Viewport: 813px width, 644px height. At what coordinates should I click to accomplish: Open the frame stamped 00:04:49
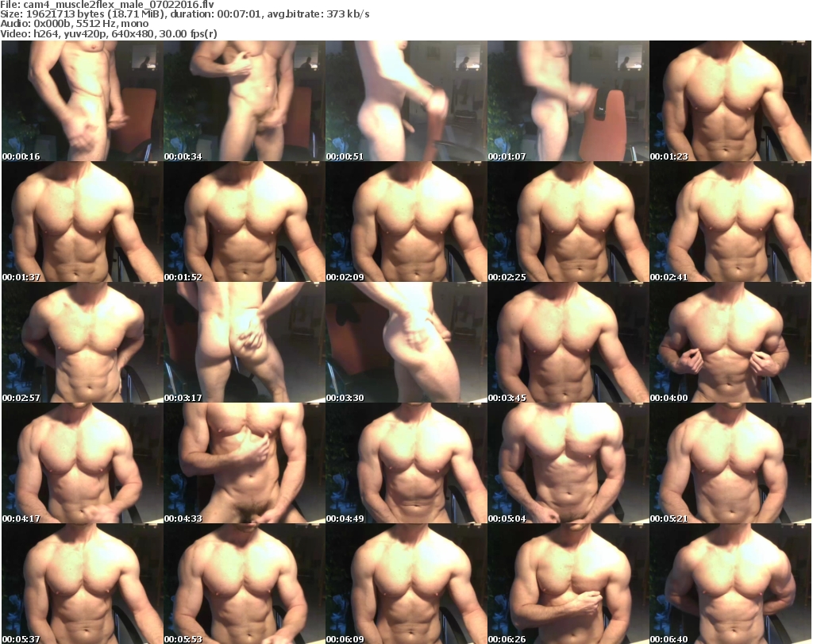(x=406, y=464)
